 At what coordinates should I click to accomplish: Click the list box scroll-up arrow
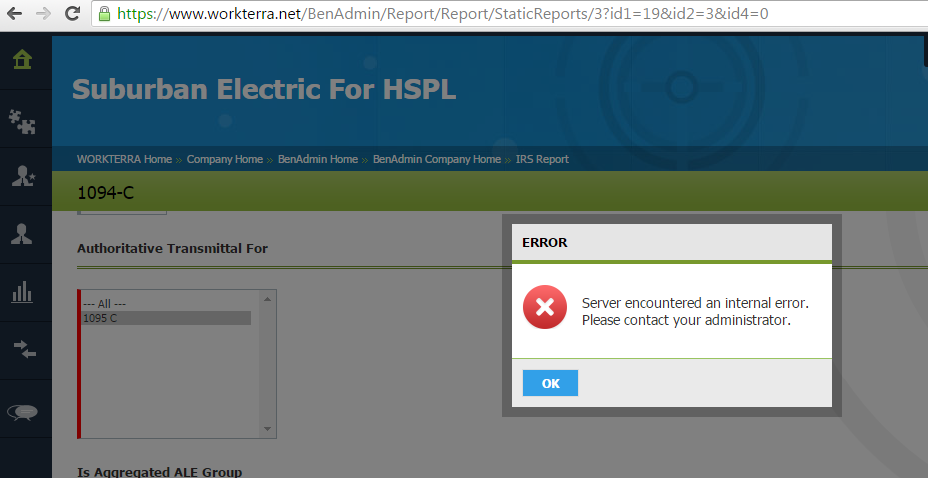click(267, 298)
